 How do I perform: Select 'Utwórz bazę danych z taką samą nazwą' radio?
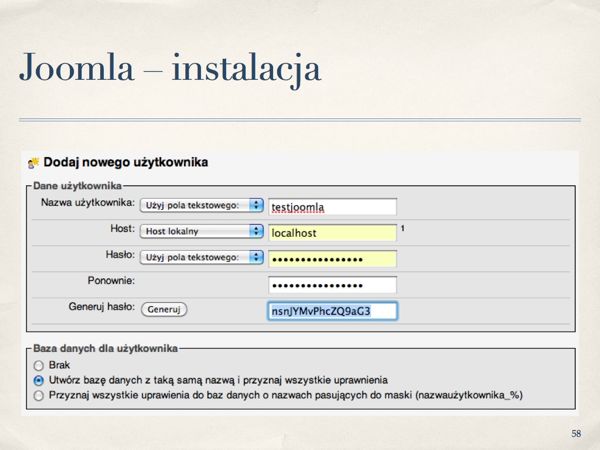click(38, 381)
